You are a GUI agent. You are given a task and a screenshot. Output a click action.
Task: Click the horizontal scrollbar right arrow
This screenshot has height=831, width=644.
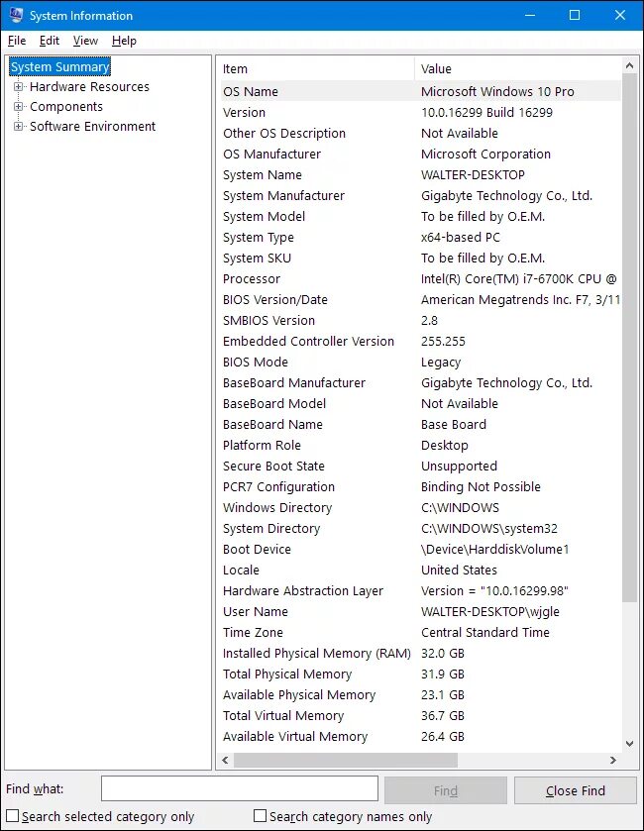point(613,760)
